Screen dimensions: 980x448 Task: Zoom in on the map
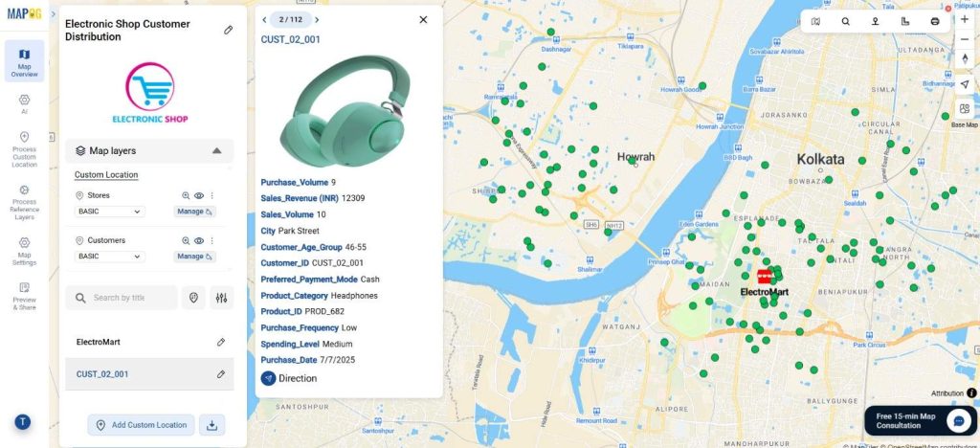[965, 19]
